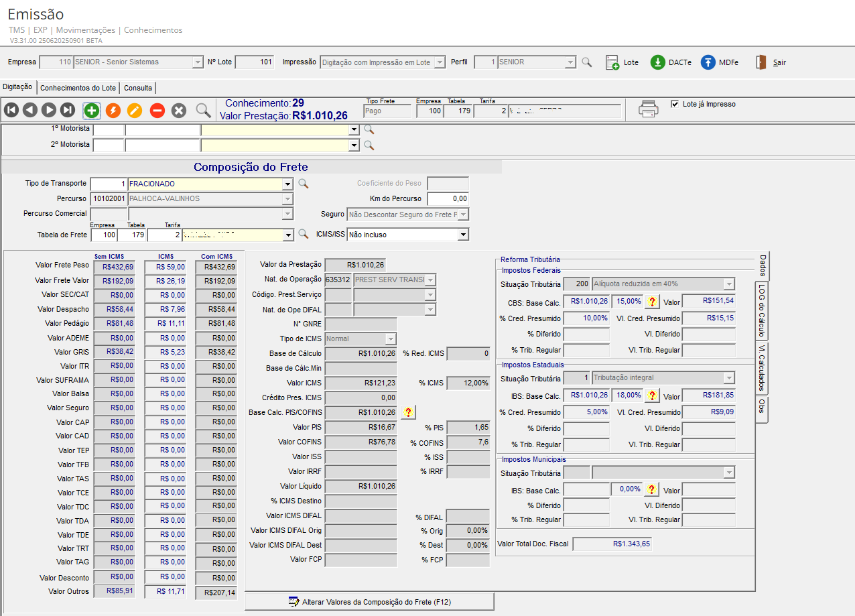
Task: Toggle the Lote já Impresso checkbox
Action: (x=675, y=104)
